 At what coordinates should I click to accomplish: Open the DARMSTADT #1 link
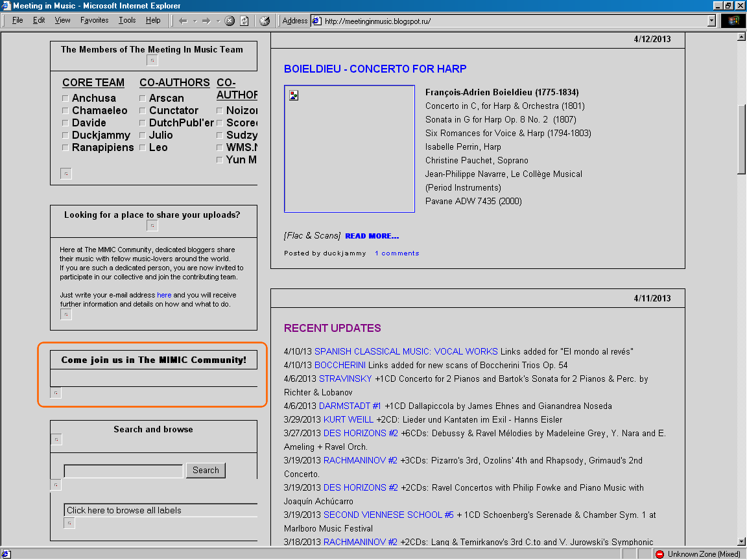[350, 406]
